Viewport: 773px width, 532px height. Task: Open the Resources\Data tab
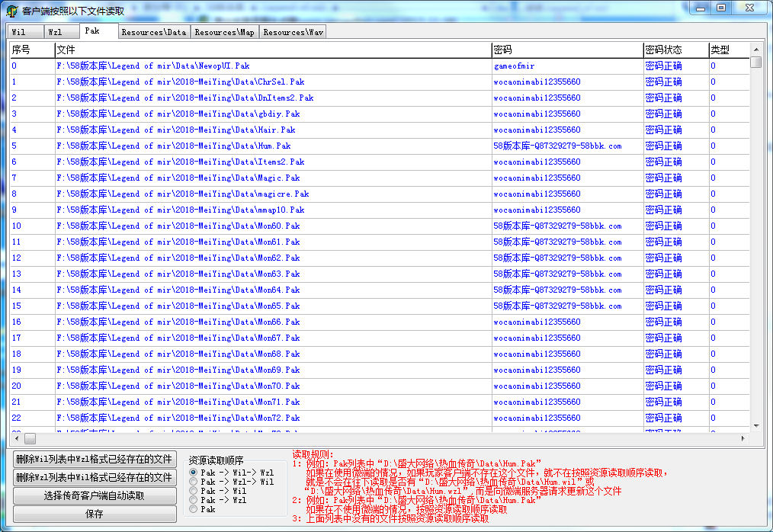(154, 32)
